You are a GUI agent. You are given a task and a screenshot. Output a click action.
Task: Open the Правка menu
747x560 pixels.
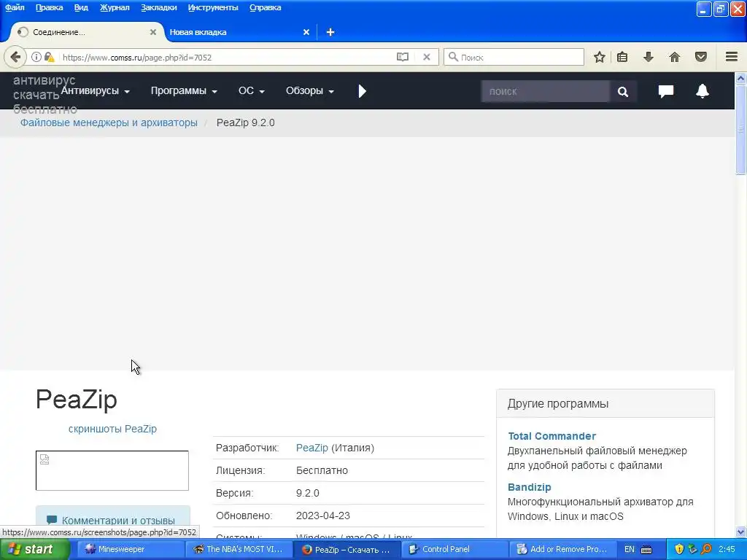click(x=49, y=7)
